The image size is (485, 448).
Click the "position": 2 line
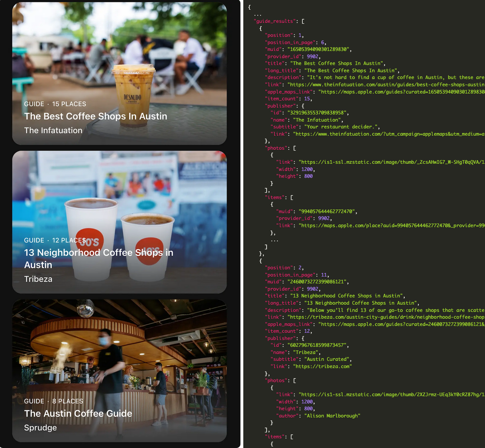285,268
